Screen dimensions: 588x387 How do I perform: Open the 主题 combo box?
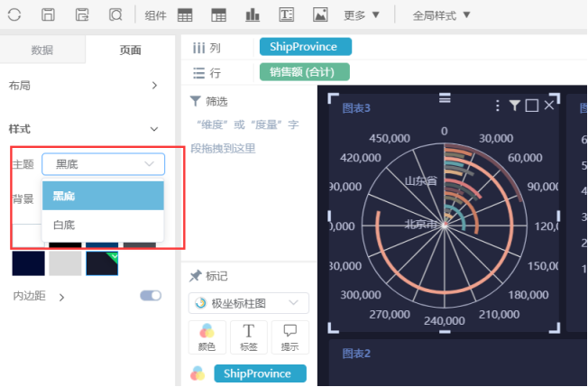coord(103,164)
